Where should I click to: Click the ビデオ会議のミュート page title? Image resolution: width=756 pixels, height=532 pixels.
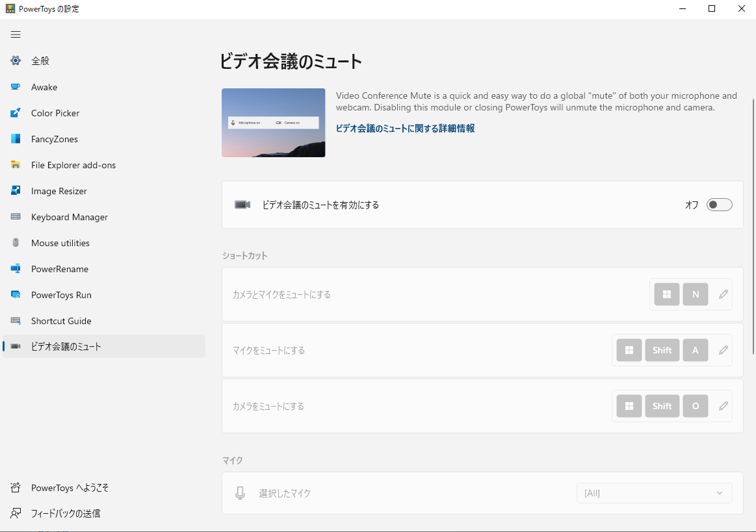click(291, 62)
